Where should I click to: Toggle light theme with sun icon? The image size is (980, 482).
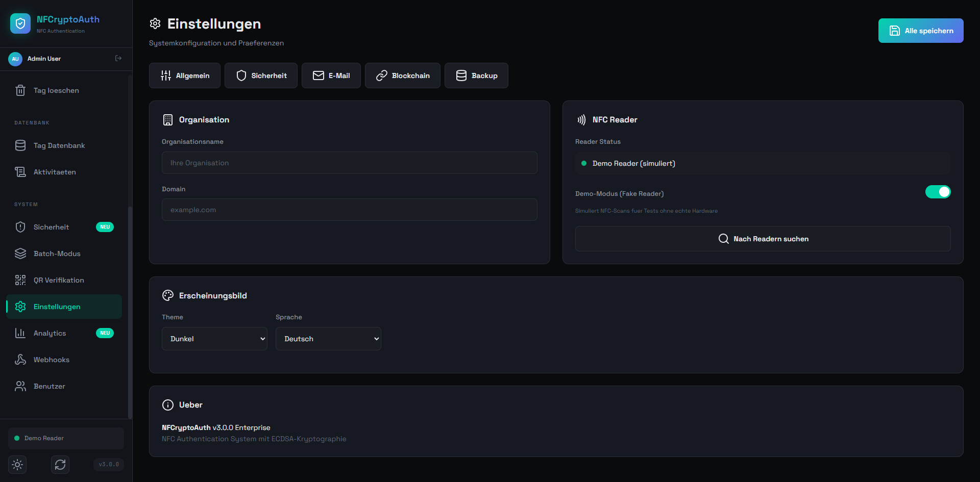tap(17, 465)
